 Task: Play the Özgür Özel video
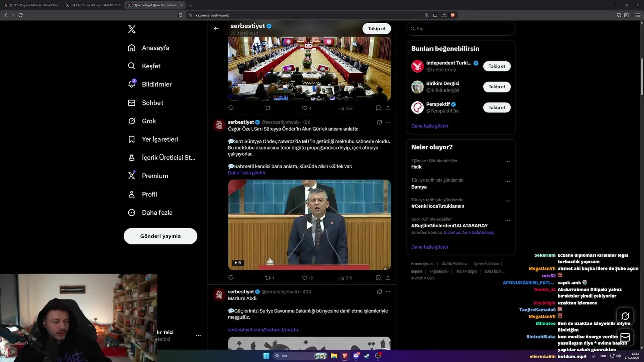click(x=309, y=225)
